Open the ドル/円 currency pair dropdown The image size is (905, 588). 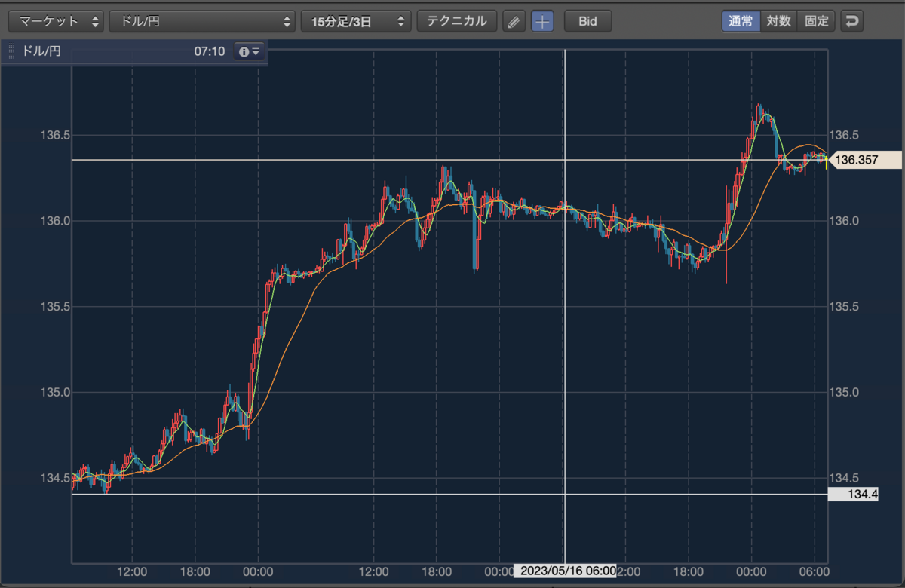202,21
